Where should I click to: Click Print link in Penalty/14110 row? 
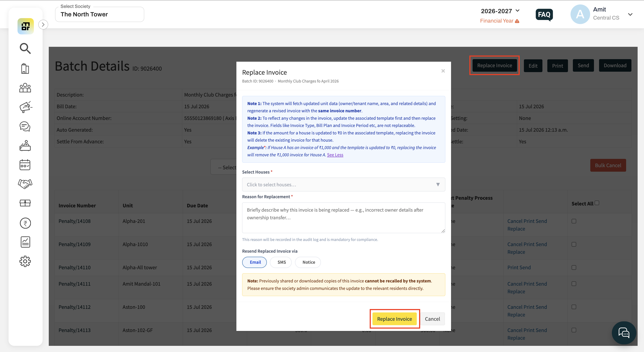point(513,267)
